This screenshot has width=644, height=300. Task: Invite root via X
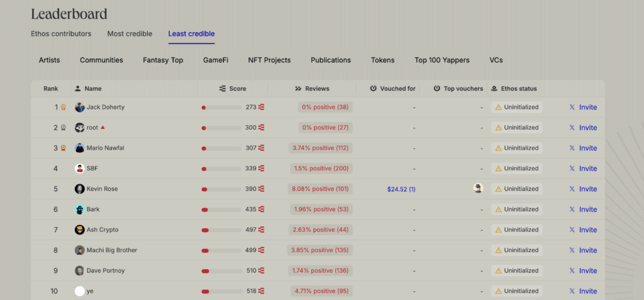pos(588,128)
